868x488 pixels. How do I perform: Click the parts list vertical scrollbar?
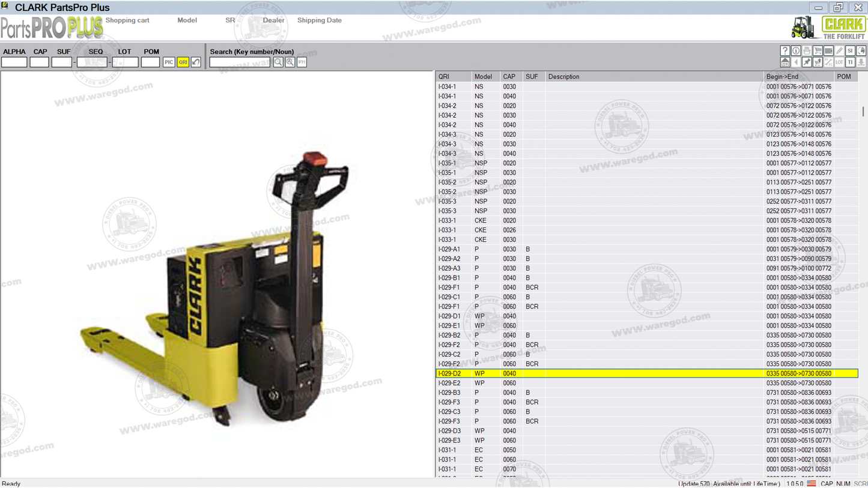(863, 112)
